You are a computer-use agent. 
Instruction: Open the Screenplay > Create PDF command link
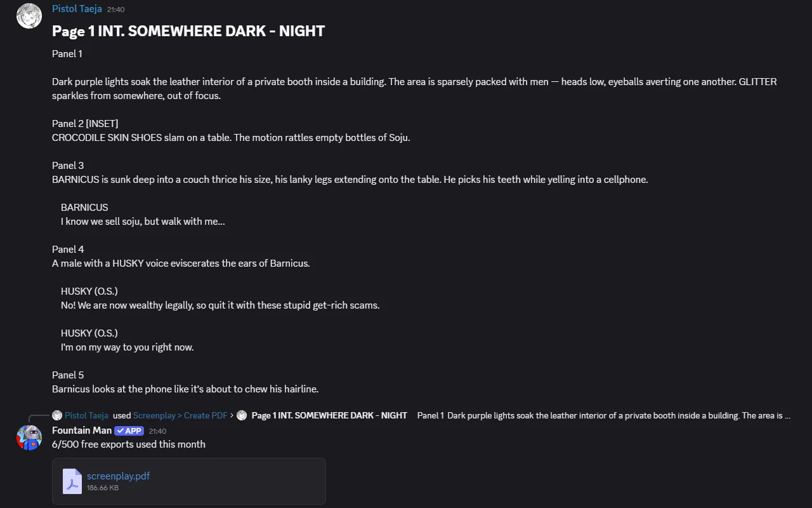[x=180, y=415]
